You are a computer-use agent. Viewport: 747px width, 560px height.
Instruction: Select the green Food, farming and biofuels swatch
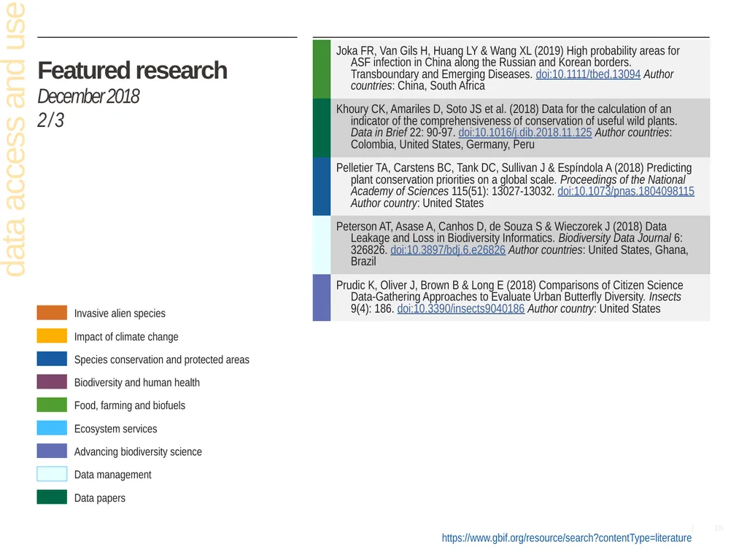[x=52, y=405]
